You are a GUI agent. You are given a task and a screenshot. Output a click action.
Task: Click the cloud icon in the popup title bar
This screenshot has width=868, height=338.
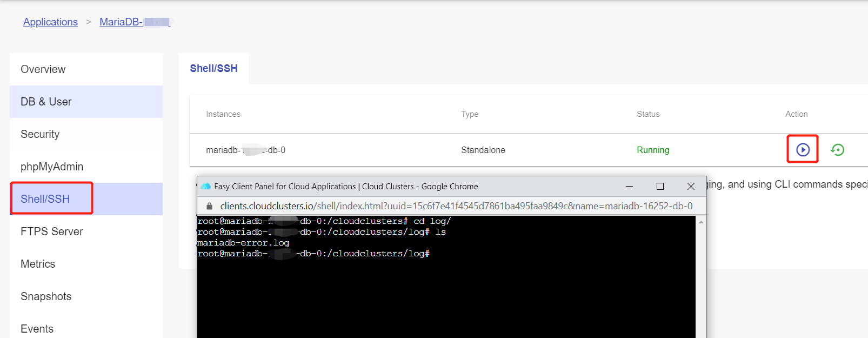click(206, 187)
